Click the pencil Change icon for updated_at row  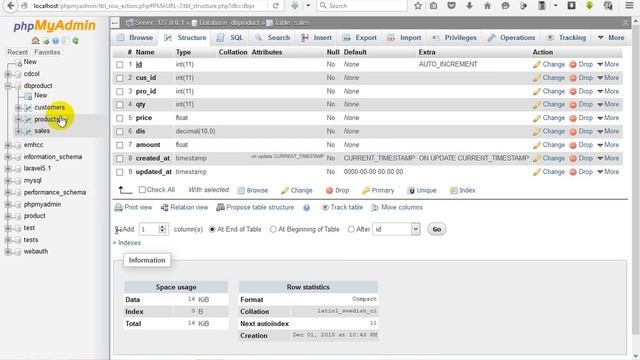[x=537, y=172]
